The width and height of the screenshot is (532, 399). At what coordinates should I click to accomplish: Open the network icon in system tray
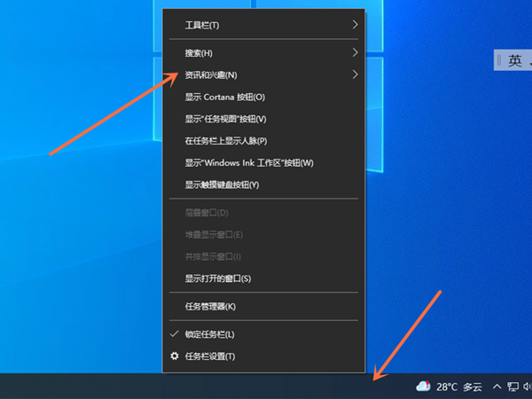513,387
